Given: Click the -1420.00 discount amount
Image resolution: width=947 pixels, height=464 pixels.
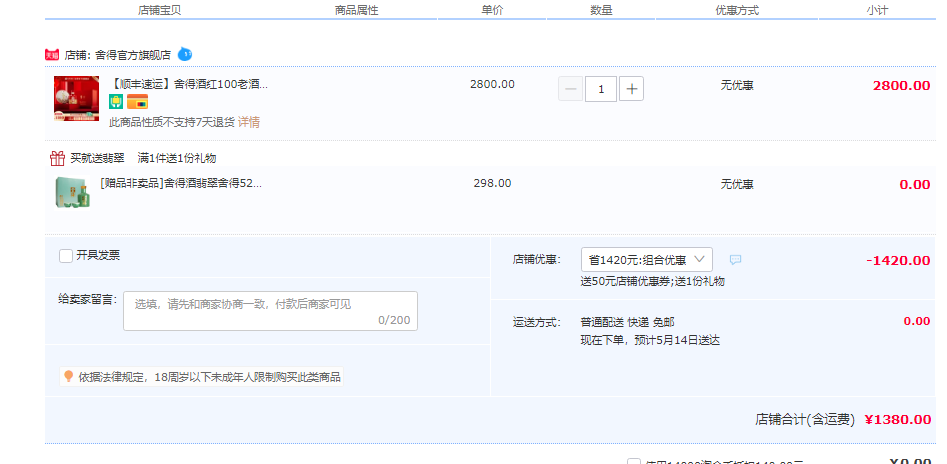Looking at the screenshot, I should point(898,260).
